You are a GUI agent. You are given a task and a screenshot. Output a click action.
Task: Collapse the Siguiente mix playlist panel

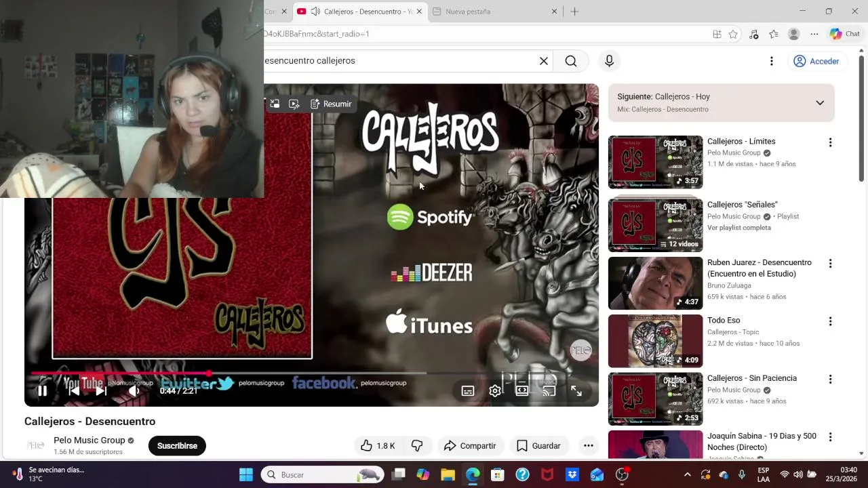[820, 103]
